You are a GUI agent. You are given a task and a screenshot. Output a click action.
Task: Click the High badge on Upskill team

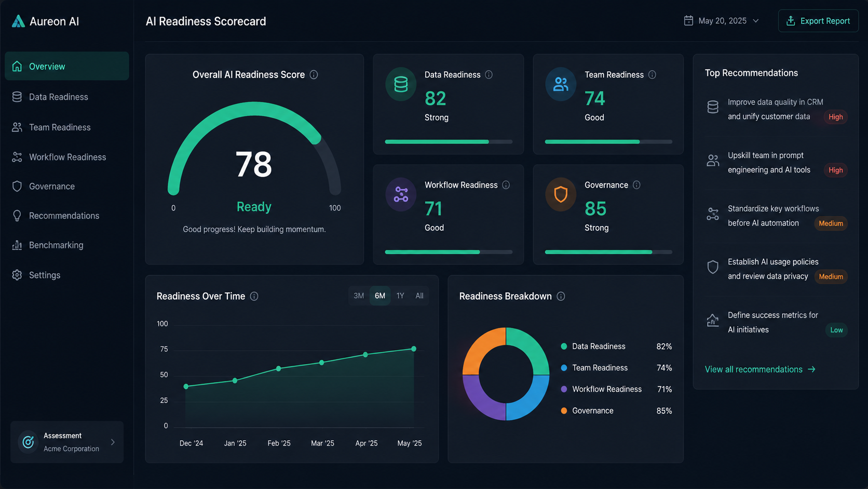836,170
